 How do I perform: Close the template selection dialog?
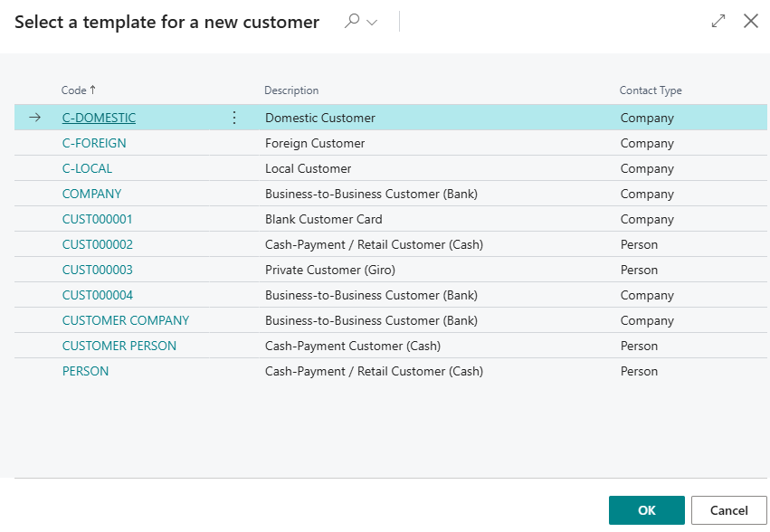click(750, 21)
